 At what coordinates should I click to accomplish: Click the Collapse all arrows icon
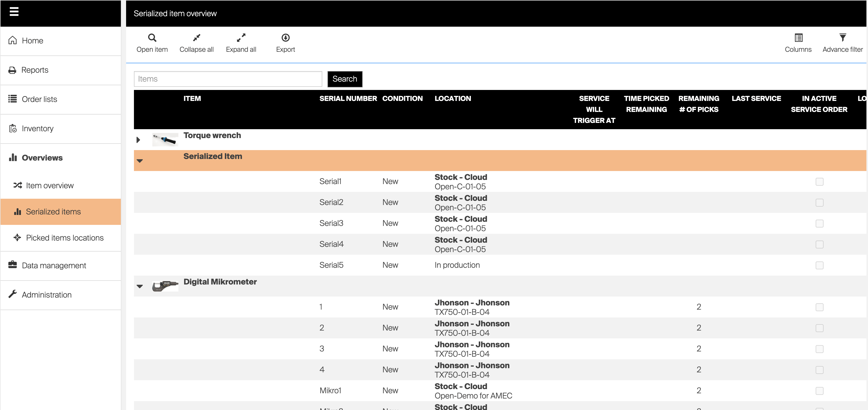[196, 38]
